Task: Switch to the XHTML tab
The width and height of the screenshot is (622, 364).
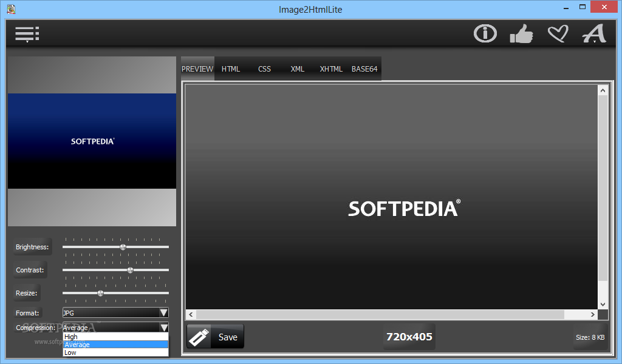Action: point(331,69)
